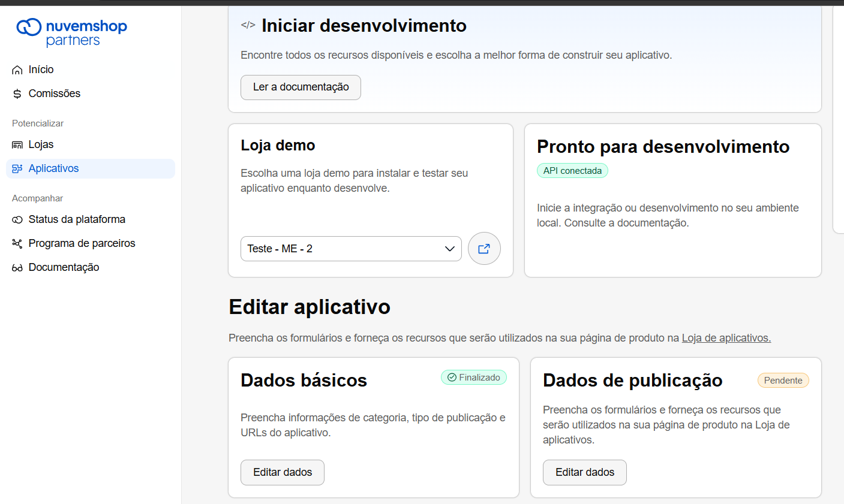The image size is (844, 504).
Task: Open Documentação in the sidebar
Action: (91, 267)
